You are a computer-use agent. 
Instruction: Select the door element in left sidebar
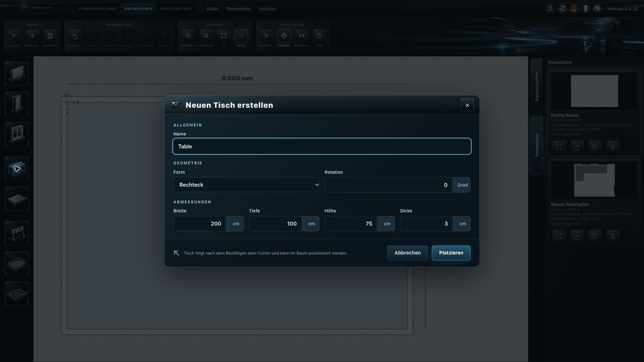(17, 103)
